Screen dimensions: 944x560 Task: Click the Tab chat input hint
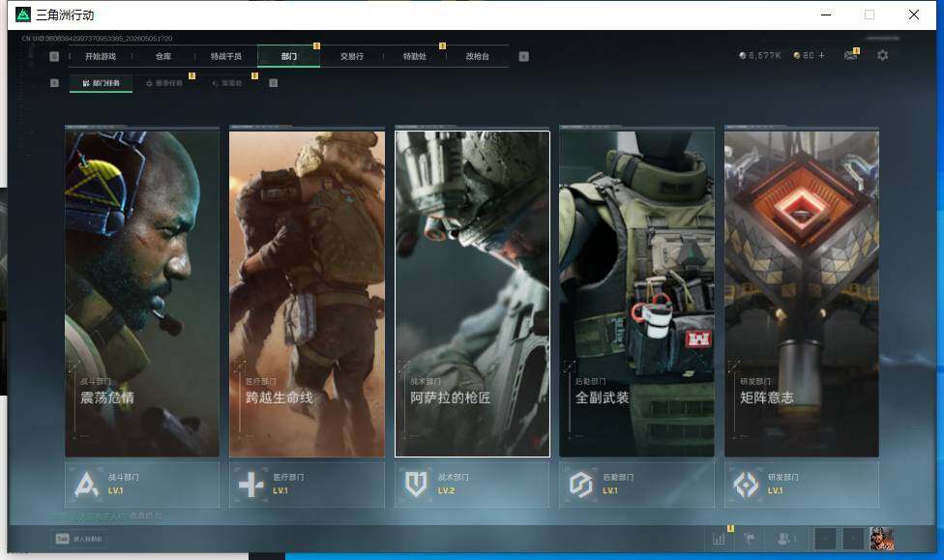79,539
